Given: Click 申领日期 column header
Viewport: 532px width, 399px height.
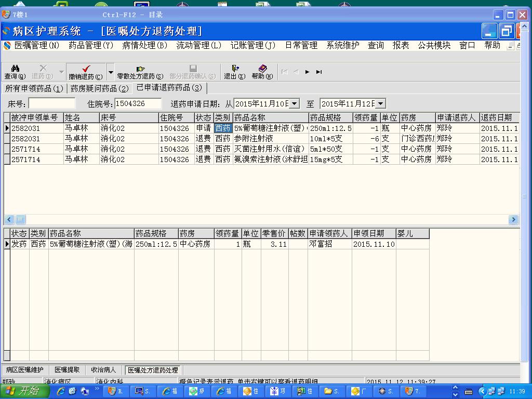Looking at the screenshot, I should pos(374,233).
